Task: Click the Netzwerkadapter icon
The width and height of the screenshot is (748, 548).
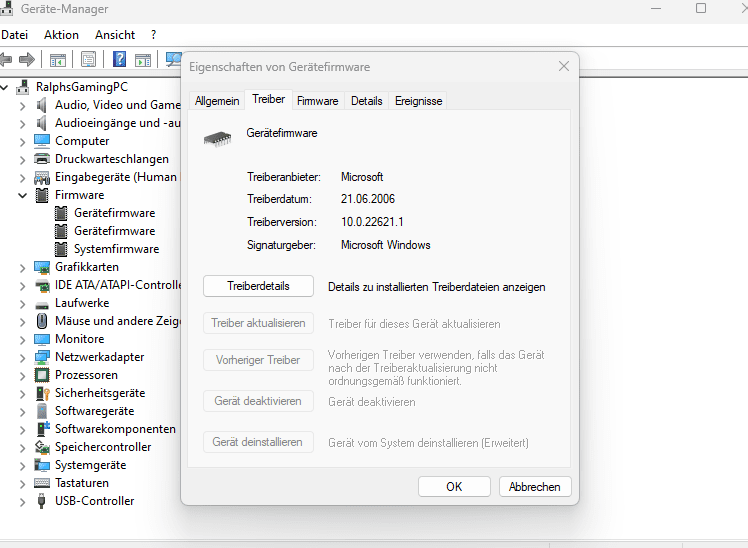Action: coord(42,357)
